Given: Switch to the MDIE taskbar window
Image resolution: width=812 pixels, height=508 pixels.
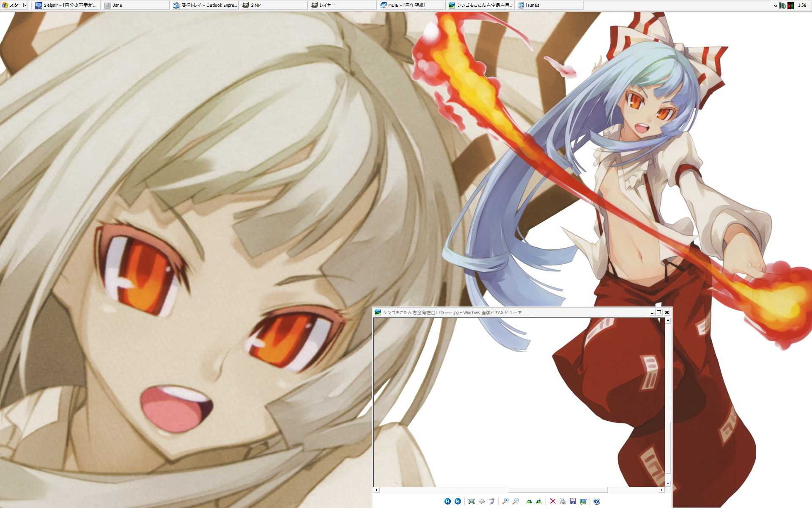Looking at the screenshot, I should click(x=411, y=5).
